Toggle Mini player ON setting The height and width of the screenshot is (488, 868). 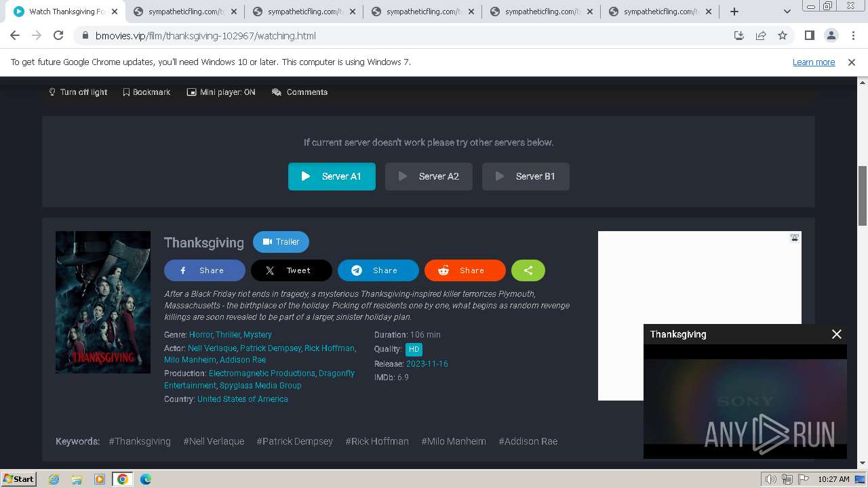click(x=221, y=92)
